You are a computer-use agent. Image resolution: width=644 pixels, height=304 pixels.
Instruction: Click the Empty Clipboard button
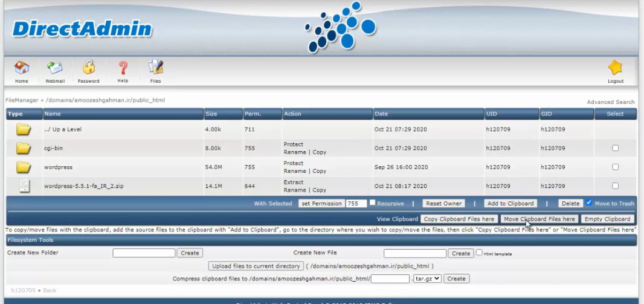click(607, 219)
